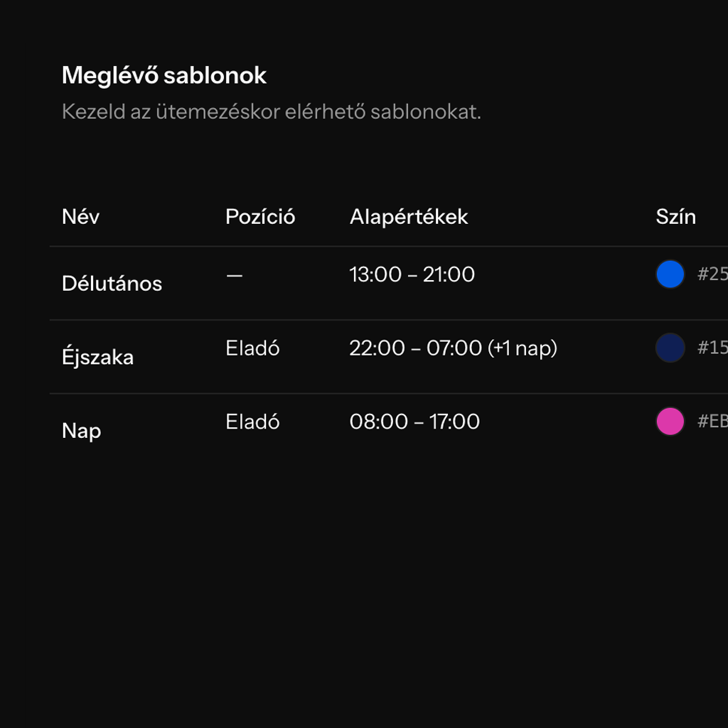Click the hex code beside the Éjszaka swatch
This screenshot has width=728, height=728.
click(x=714, y=348)
